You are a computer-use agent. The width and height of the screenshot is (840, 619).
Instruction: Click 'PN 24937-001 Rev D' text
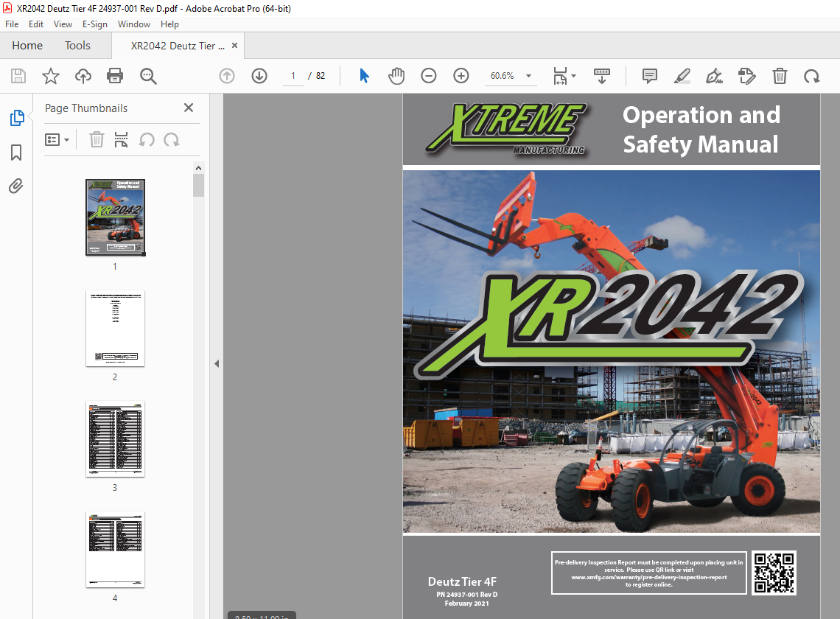466,595
